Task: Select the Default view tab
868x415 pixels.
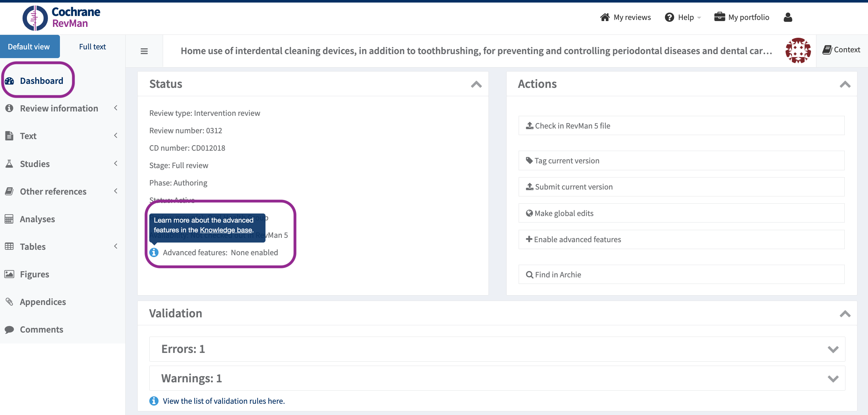Action: 29,46
